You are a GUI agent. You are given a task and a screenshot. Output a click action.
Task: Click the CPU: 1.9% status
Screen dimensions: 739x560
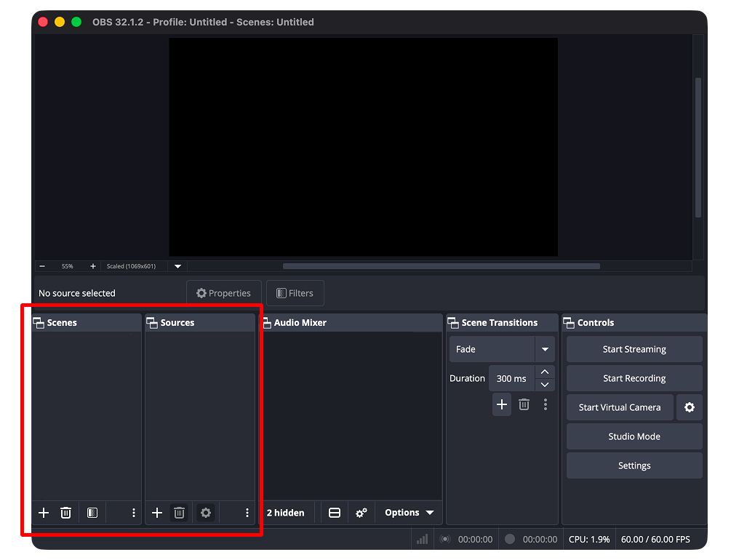[589, 539]
